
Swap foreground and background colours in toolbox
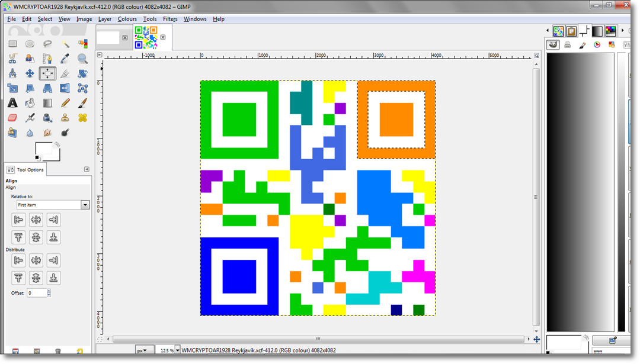pyautogui.click(x=57, y=144)
